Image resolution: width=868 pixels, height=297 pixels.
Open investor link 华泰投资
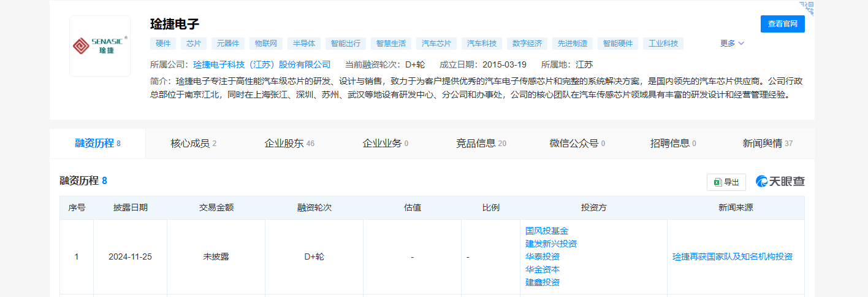[542, 256]
